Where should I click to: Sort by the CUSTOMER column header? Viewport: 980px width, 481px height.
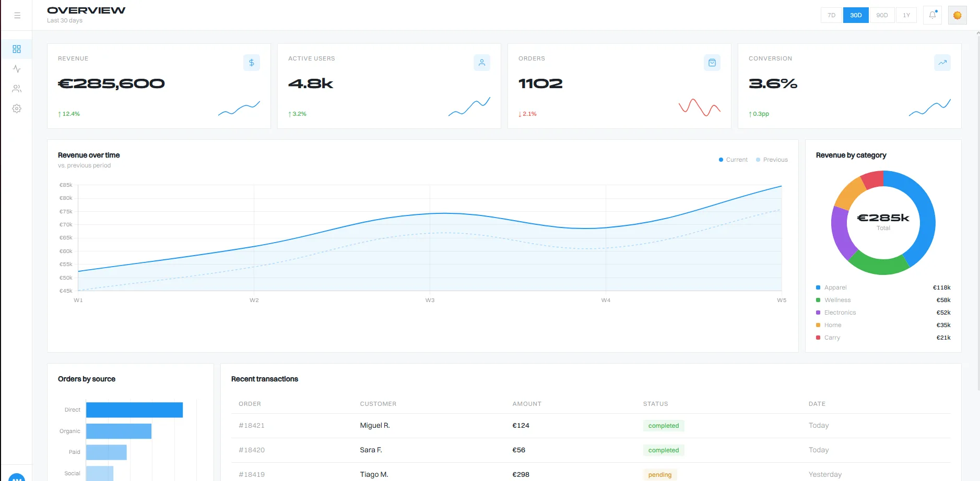(378, 404)
